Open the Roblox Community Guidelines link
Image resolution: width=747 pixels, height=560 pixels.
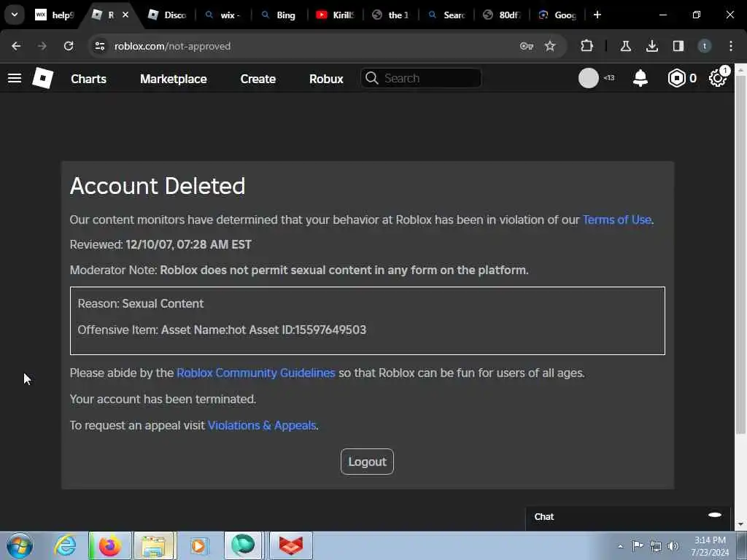256,373
